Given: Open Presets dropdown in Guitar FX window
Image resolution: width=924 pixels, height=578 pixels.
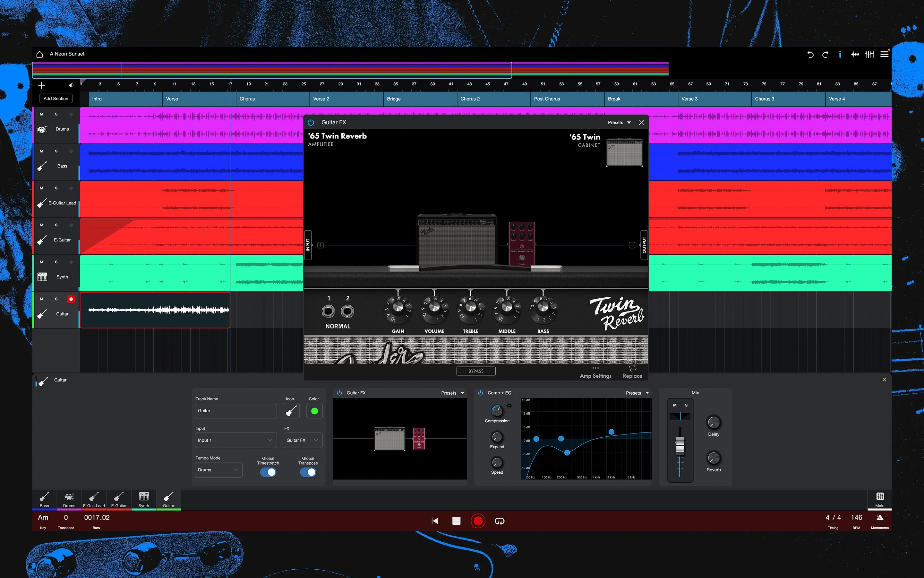Looking at the screenshot, I should [619, 123].
